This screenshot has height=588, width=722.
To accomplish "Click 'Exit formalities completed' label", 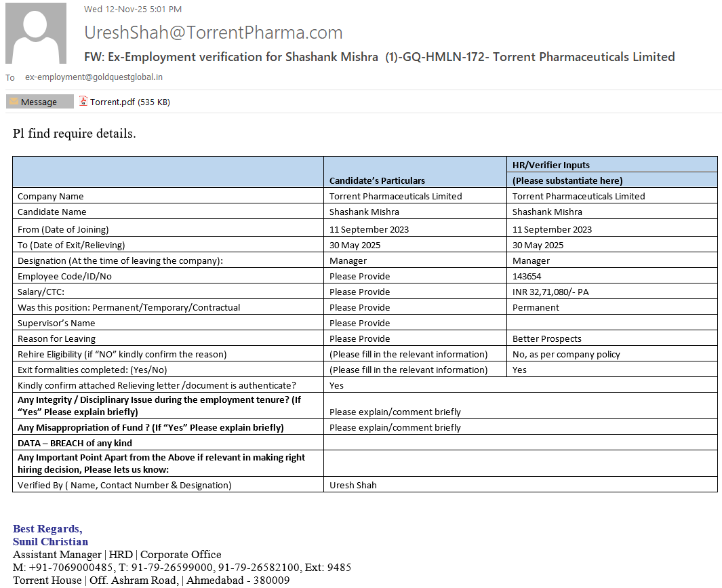I will [x=92, y=370].
